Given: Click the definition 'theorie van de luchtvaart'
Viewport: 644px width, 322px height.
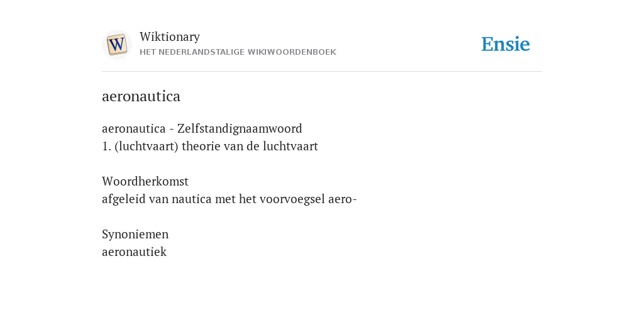Looking at the screenshot, I should pos(250,146).
